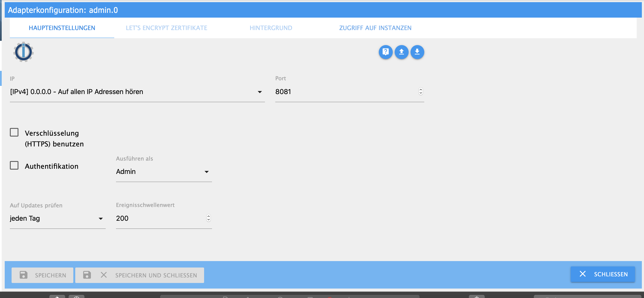Switch to Zugriff auf Instanzen tab

(375, 28)
